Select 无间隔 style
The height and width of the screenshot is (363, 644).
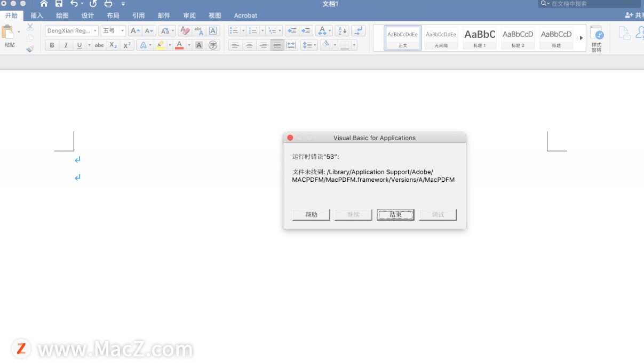pyautogui.click(x=441, y=38)
